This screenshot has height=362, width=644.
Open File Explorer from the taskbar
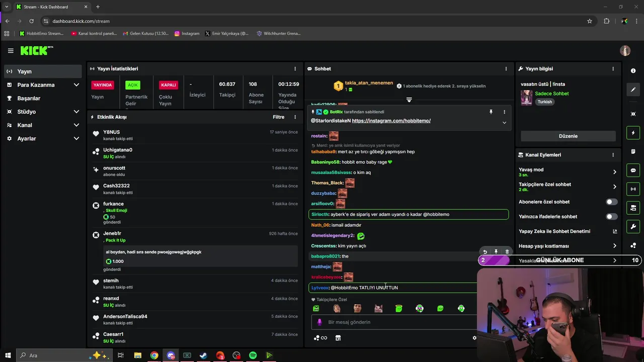137,355
